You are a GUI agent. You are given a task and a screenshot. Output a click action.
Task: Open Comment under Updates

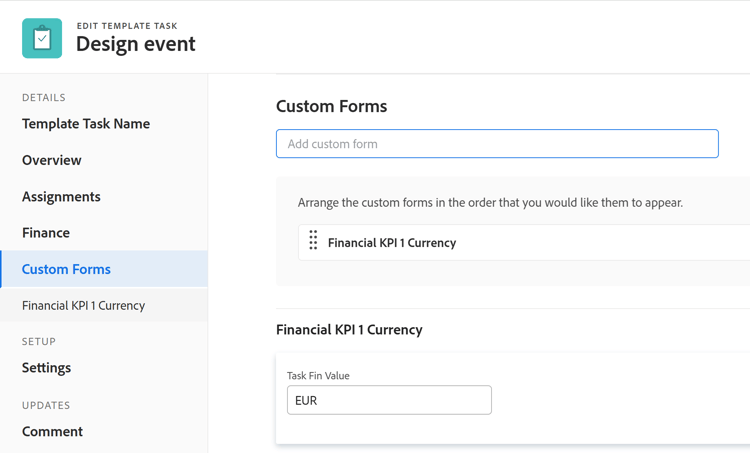coord(52,432)
